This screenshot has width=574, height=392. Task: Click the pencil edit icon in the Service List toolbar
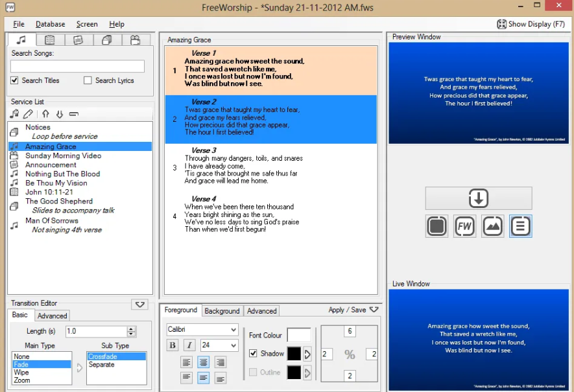(x=28, y=114)
